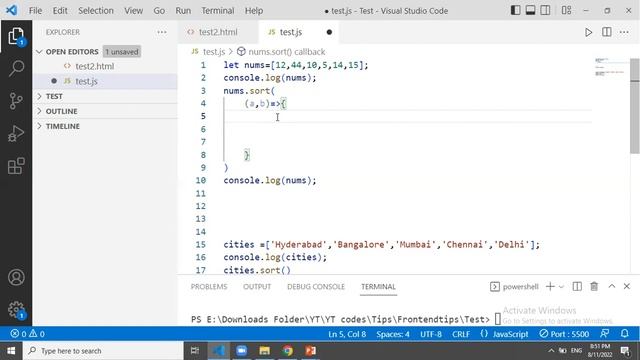The height and width of the screenshot is (360, 640).
Task: Change encoding via UTF-8 status item
Action: pyautogui.click(x=431, y=334)
